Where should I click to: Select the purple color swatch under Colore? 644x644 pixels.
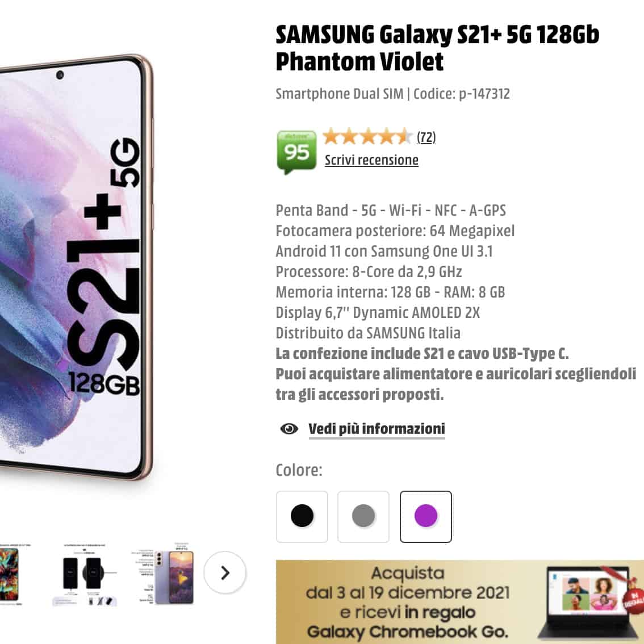(x=426, y=516)
